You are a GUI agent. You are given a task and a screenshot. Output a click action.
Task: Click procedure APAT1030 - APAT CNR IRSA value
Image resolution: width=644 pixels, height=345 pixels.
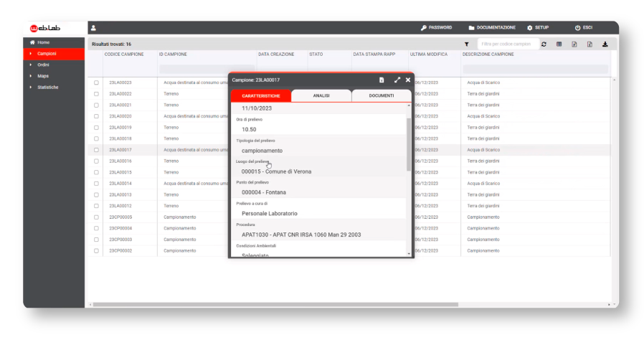[301, 235]
